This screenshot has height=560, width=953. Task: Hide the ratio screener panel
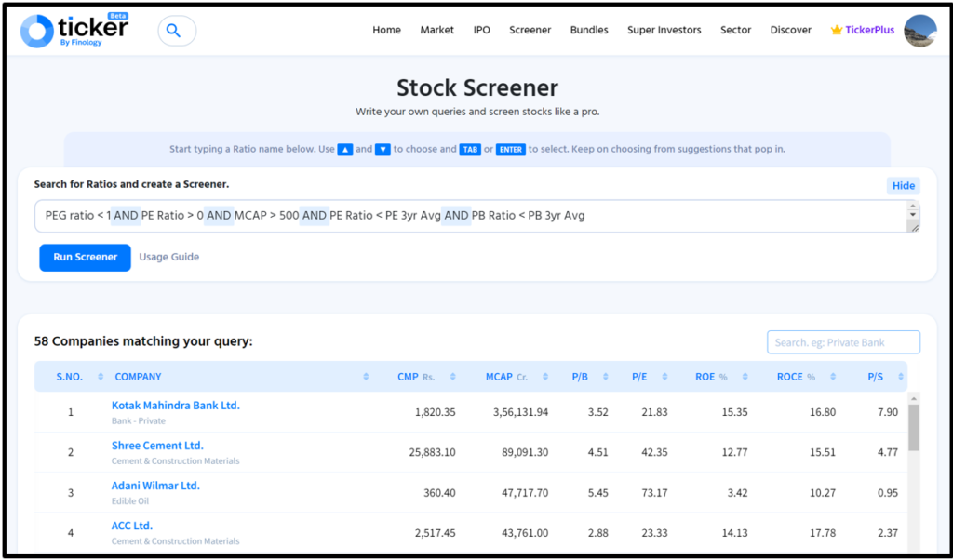tap(903, 185)
